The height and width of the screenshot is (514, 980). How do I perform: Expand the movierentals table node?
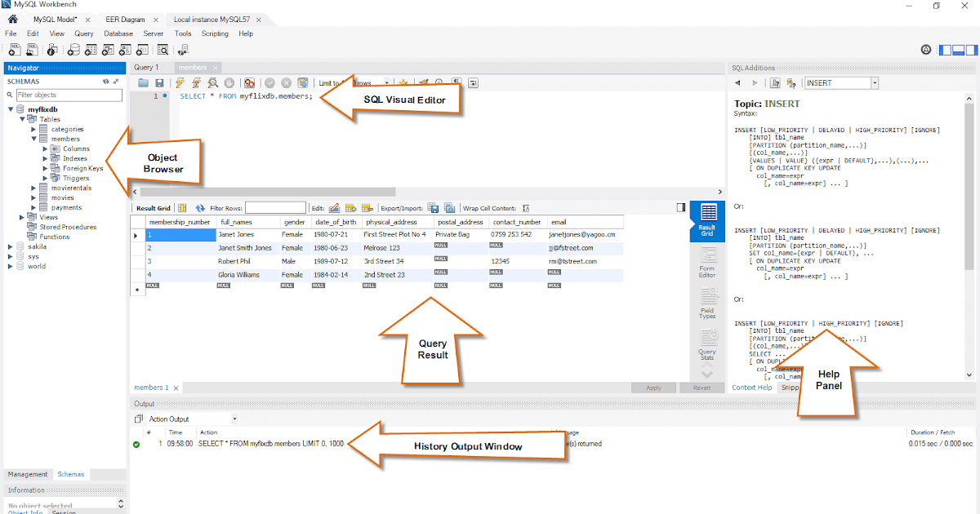click(33, 188)
